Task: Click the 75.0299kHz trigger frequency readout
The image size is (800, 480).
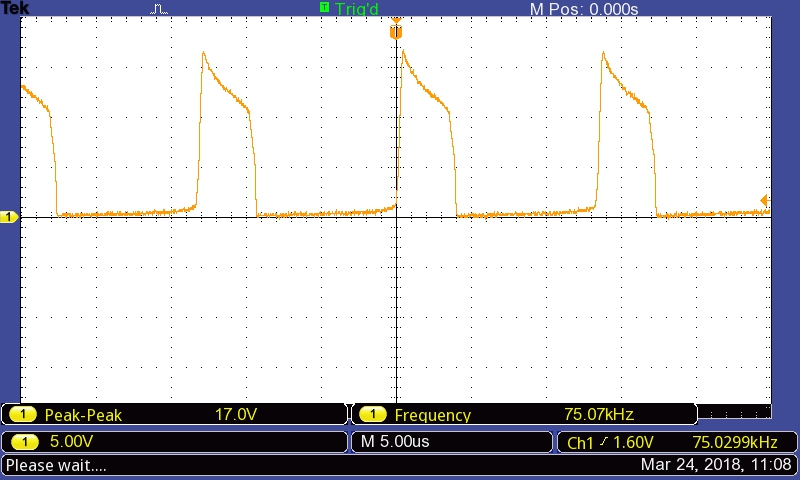Action: (x=735, y=442)
